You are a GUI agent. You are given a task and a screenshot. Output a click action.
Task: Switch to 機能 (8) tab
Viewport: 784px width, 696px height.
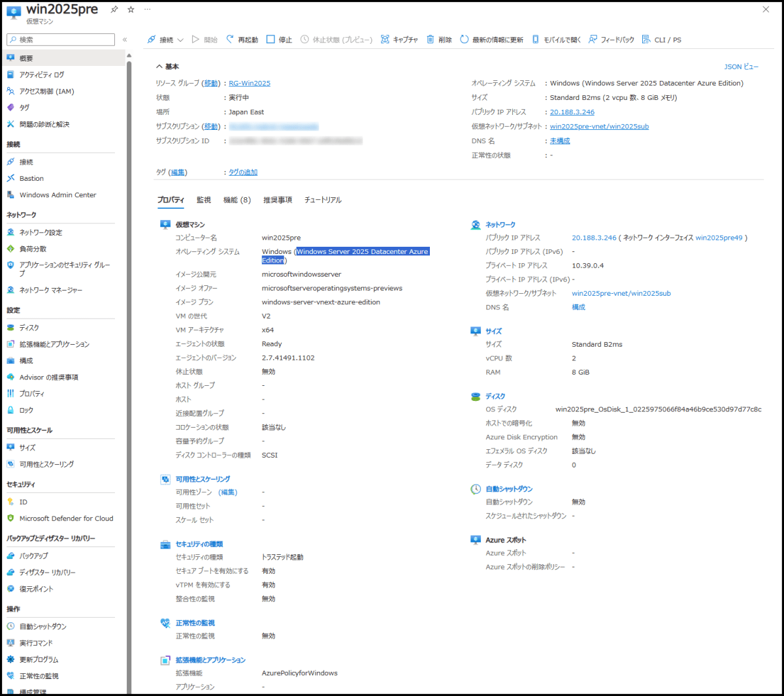coord(237,200)
